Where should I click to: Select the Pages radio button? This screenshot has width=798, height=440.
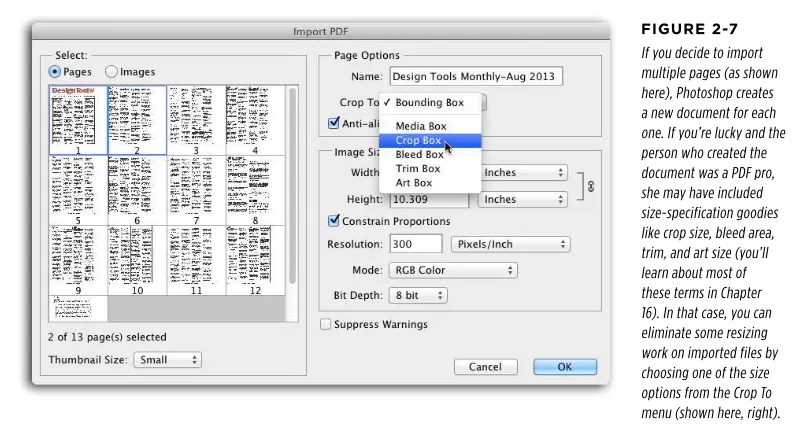(x=54, y=72)
